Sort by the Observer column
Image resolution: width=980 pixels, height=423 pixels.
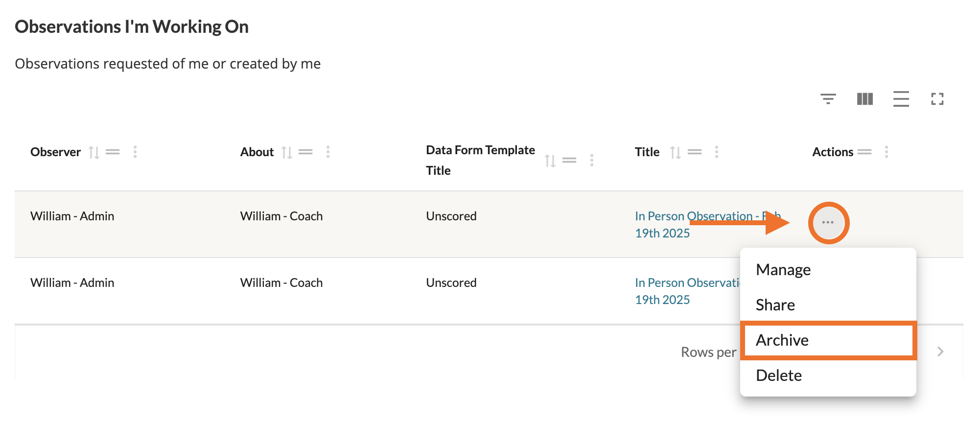click(x=94, y=152)
